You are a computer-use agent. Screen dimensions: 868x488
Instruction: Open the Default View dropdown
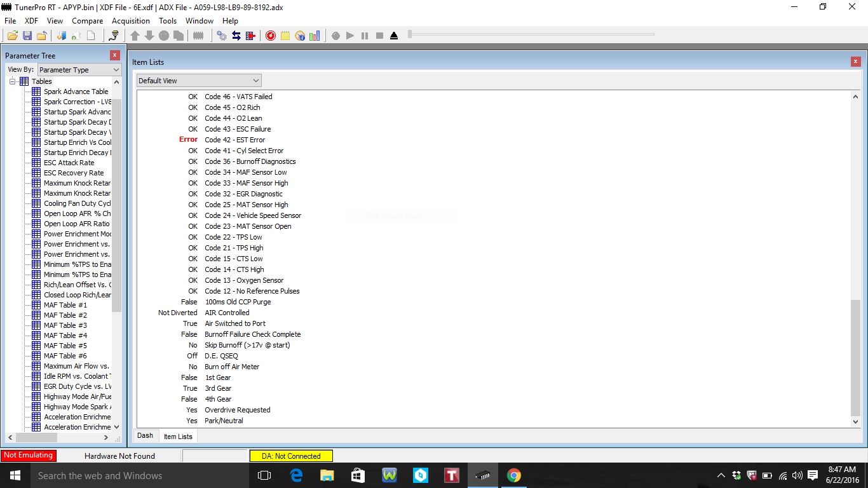[199, 81]
